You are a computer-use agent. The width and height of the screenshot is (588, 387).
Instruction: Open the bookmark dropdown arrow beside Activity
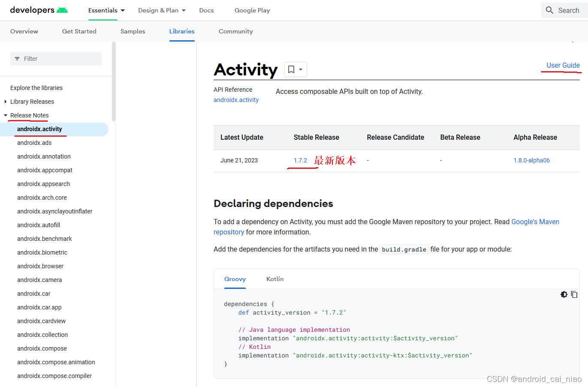click(x=301, y=69)
